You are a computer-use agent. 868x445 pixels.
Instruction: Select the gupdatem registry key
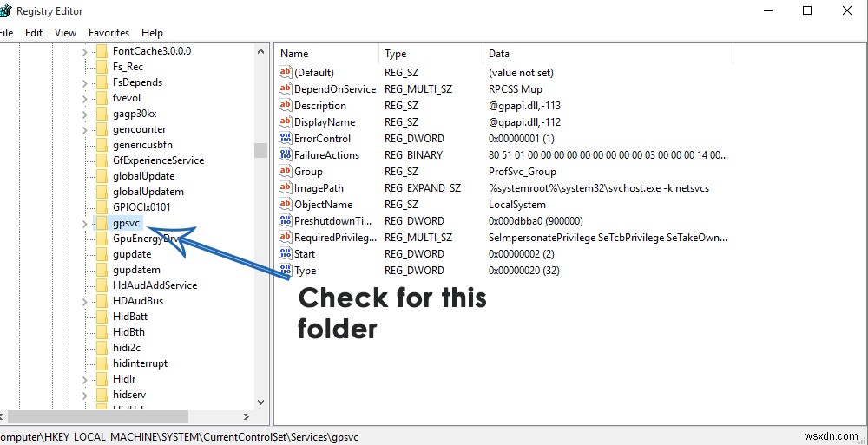pyautogui.click(x=136, y=270)
